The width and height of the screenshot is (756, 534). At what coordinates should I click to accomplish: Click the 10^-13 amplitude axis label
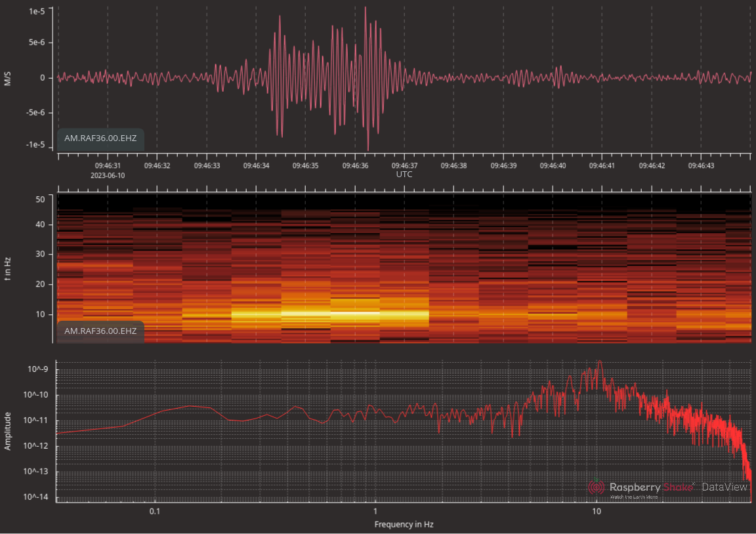tap(35, 471)
